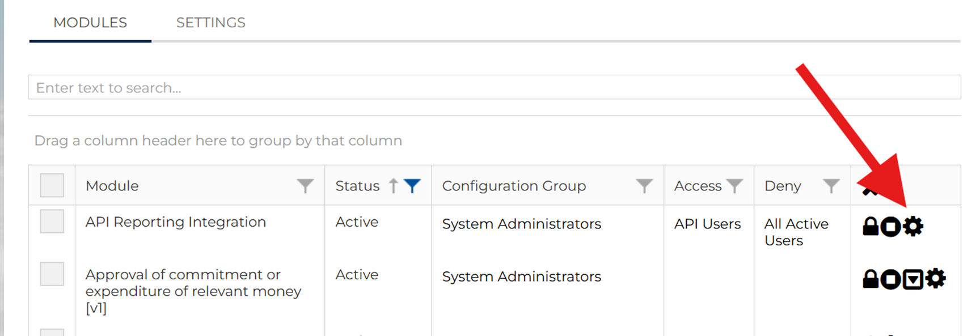The image size is (980, 336).
Task: Open the Configuration Group column filter
Action: (644, 186)
